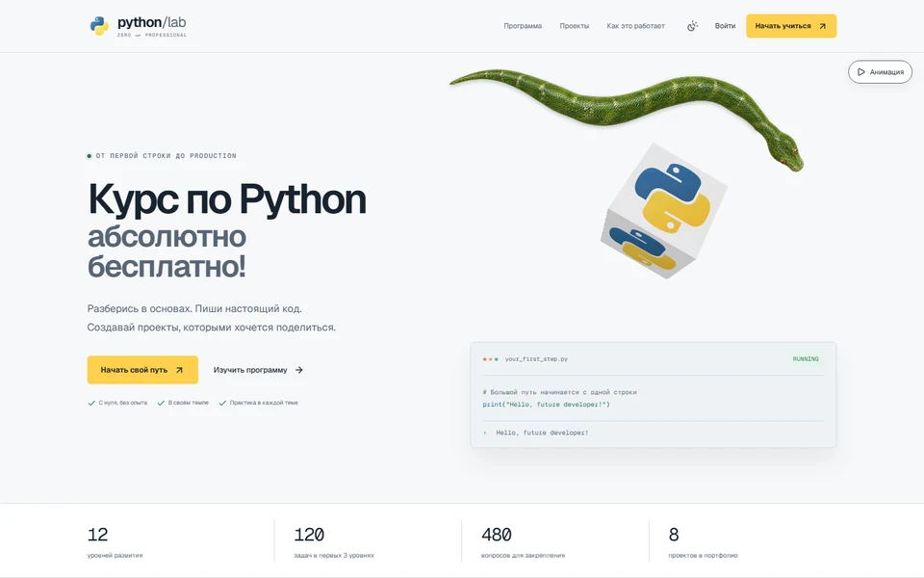The image size is (924, 578).
Task: Click the 8 проектов в портфолио stat
Action: [703, 541]
